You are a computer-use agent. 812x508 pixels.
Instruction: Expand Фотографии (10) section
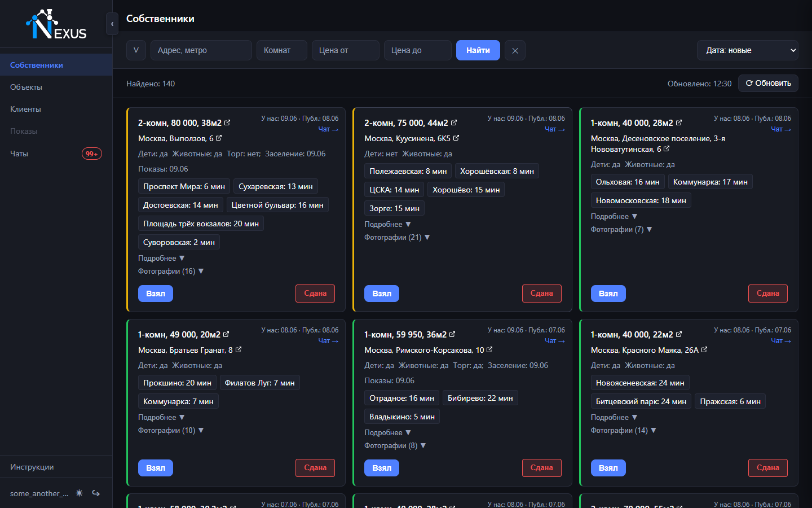[x=171, y=430]
